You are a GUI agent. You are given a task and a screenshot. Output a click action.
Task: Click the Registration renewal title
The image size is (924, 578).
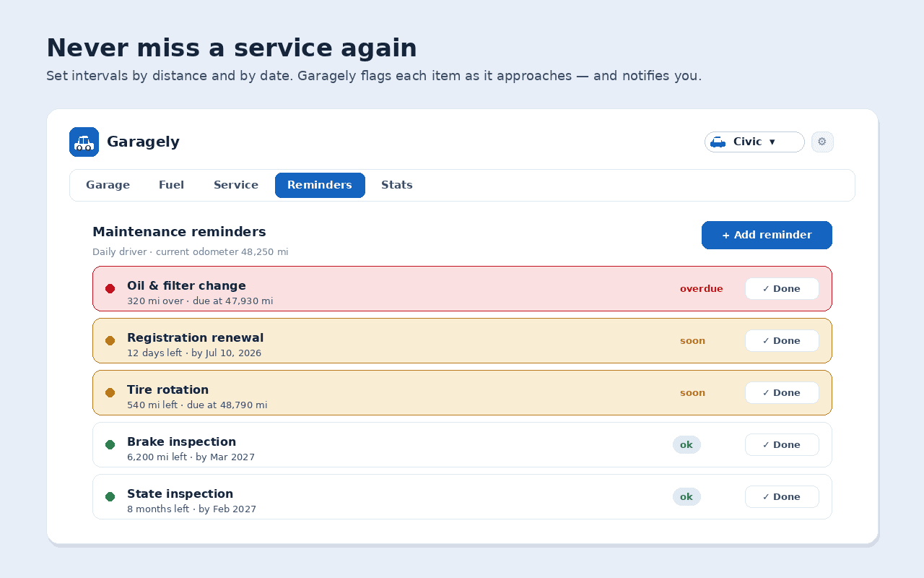click(x=195, y=337)
